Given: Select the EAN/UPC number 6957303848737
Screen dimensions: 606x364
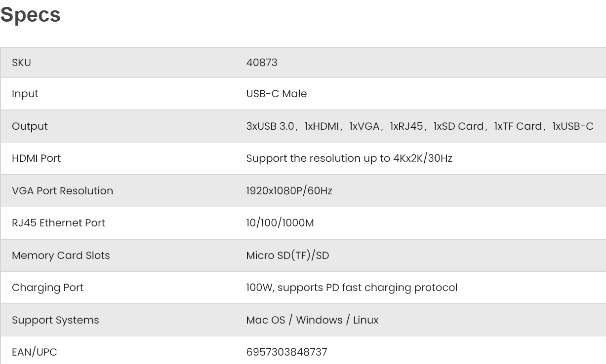Looking at the screenshot, I should [x=286, y=353].
